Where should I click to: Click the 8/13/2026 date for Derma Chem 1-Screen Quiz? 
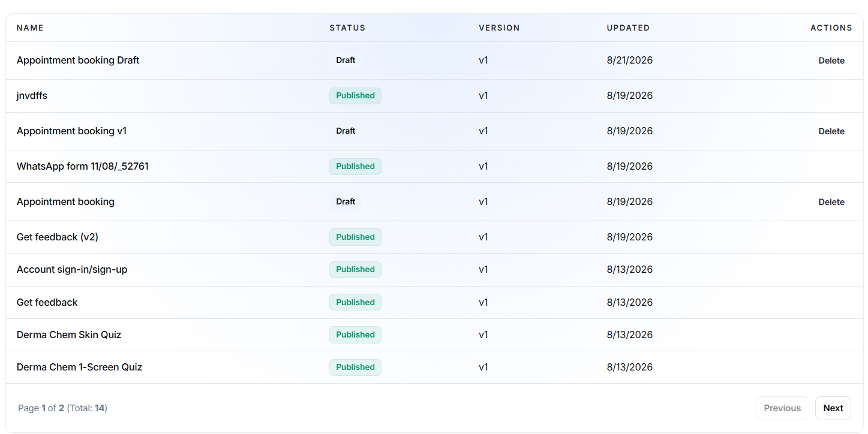click(629, 367)
